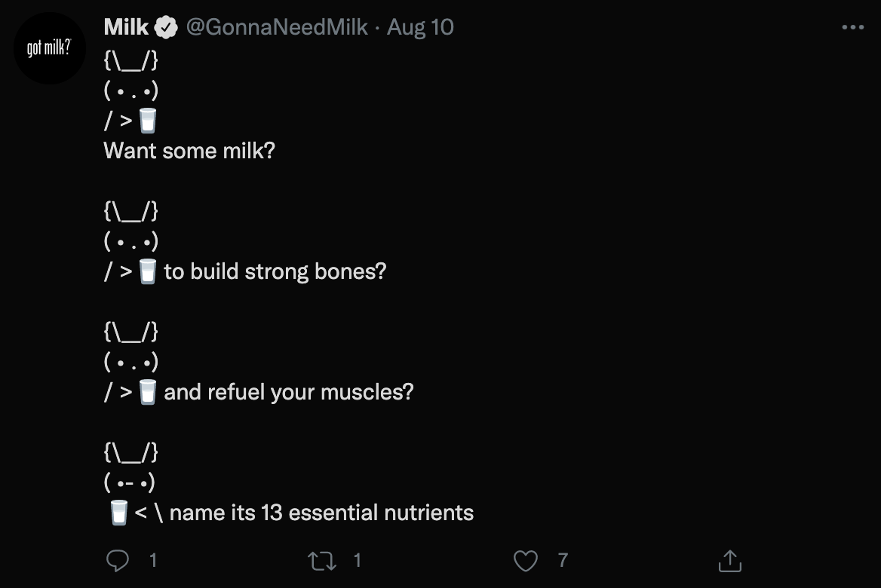Open the three-dot more options menu
Viewport: 881px width, 588px height.
[x=852, y=28]
